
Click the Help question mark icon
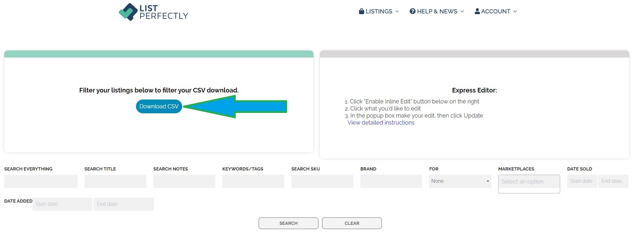[413, 11]
